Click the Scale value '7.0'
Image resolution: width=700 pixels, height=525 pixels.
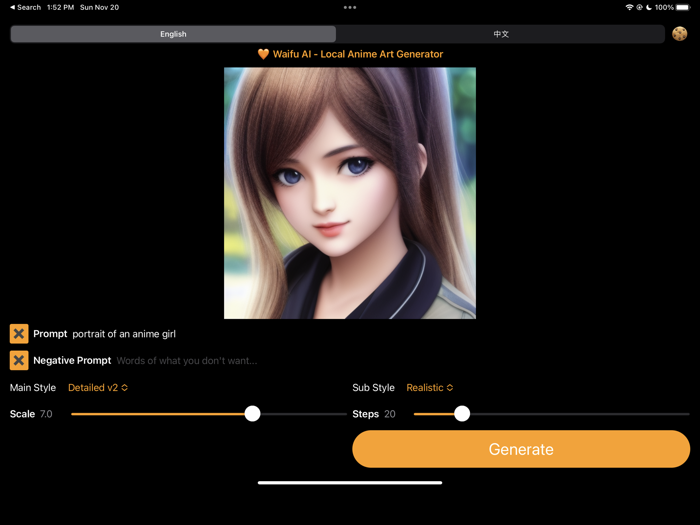(46, 414)
